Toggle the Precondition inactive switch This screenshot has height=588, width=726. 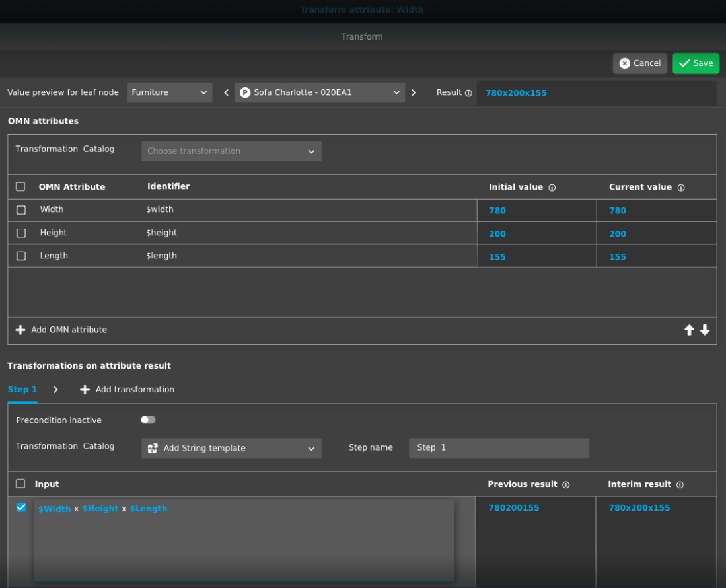click(x=148, y=420)
